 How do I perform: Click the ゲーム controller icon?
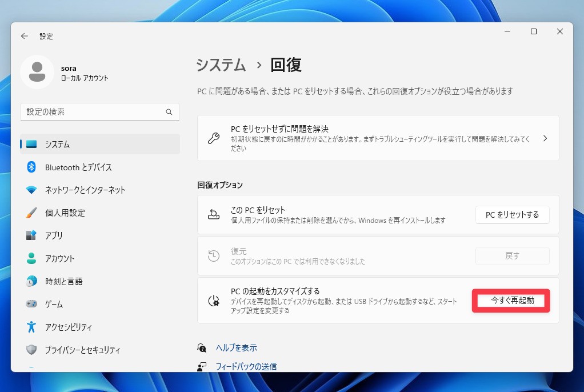[31, 303]
